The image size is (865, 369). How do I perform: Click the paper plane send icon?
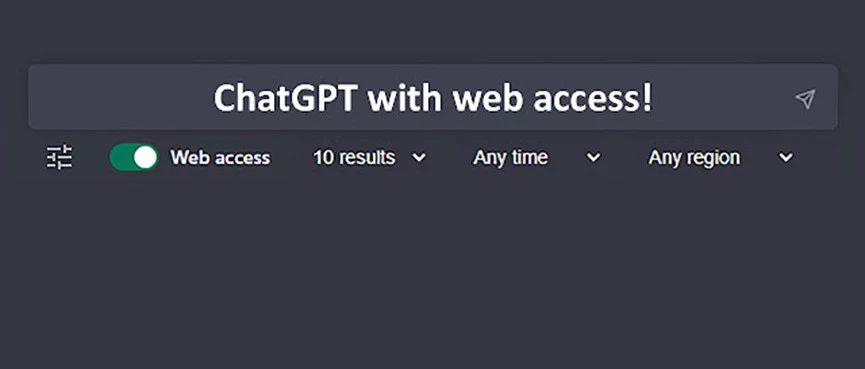[805, 99]
